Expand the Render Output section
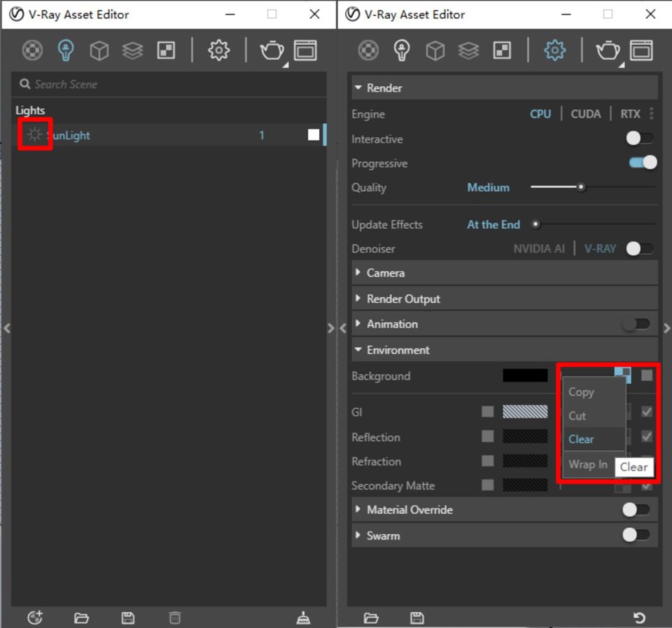This screenshot has width=672, height=628. (x=403, y=299)
